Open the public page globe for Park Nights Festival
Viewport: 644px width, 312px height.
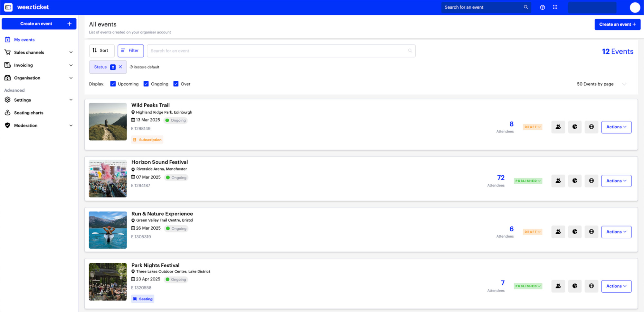[x=591, y=286]
